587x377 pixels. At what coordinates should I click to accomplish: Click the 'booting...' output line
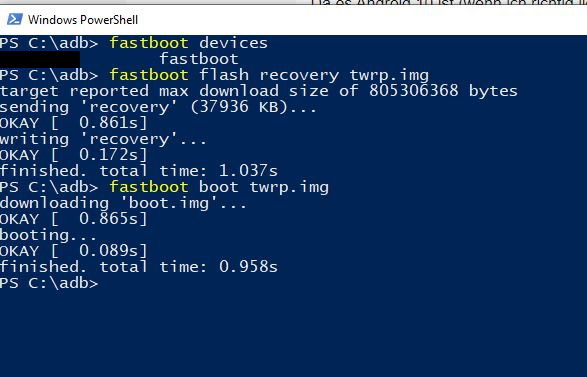coord(48,235)
